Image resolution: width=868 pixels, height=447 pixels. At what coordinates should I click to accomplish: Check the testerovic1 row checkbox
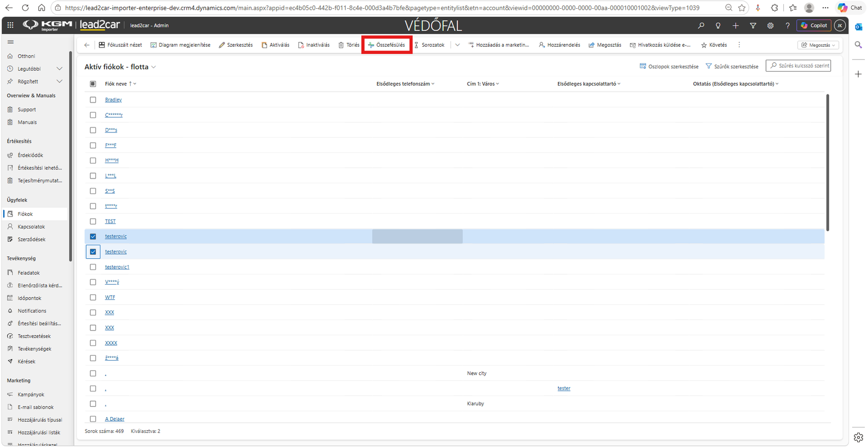click(x=93, y=267)
